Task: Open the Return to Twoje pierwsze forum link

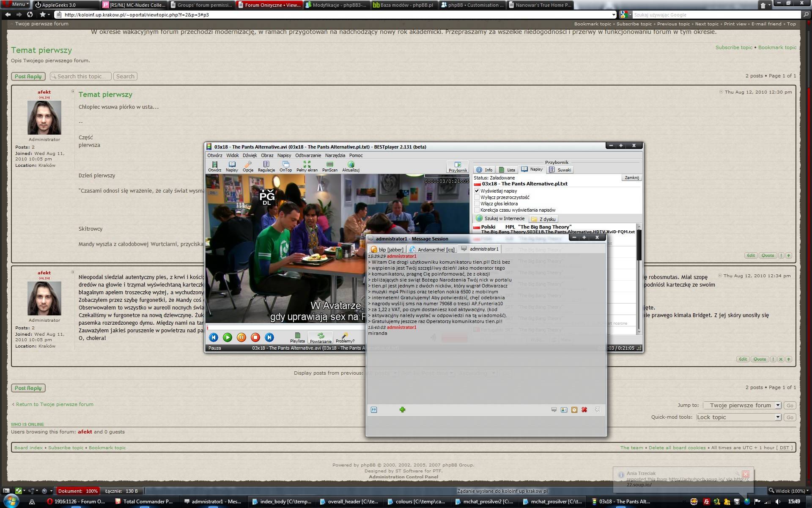Action: tap(55, 404)
